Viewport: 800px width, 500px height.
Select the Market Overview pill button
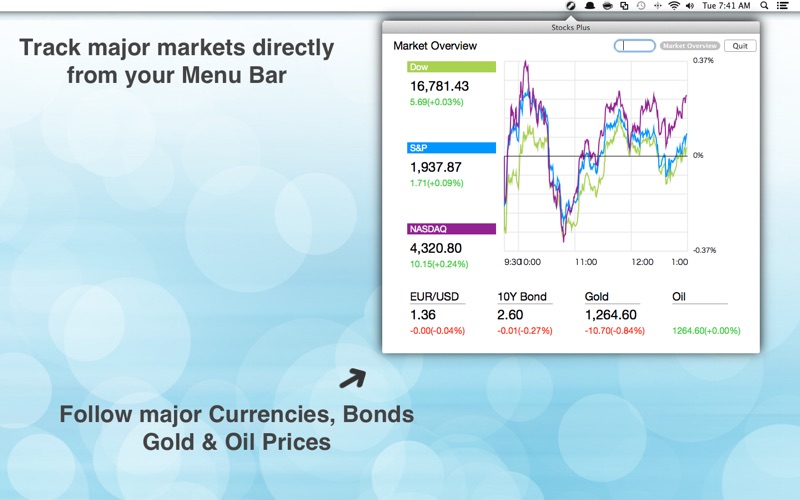pos(690,46)
